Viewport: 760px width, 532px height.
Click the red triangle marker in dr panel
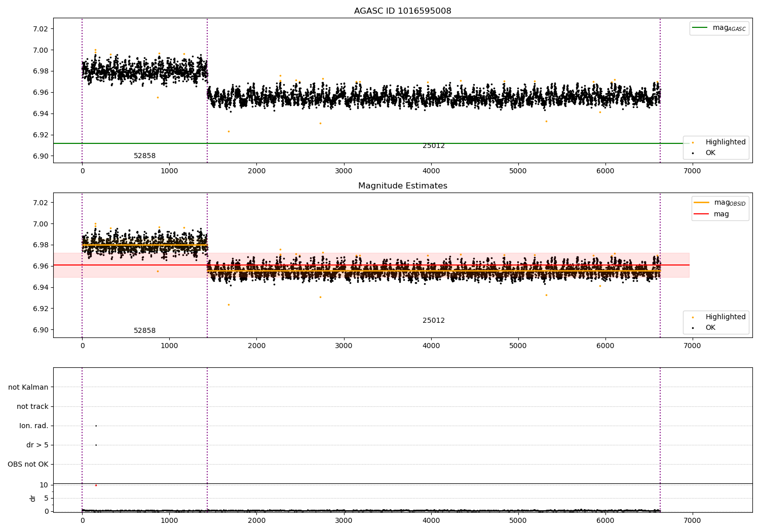pyautogui.click(x=96, y=485)
